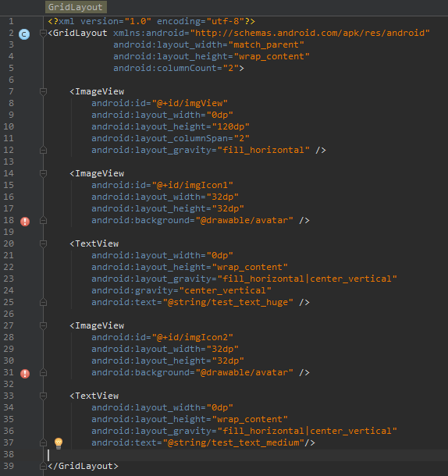Click the red error icon on line 31
The height and width of the screenshot is (476, 448).
(x=25, y=374)
